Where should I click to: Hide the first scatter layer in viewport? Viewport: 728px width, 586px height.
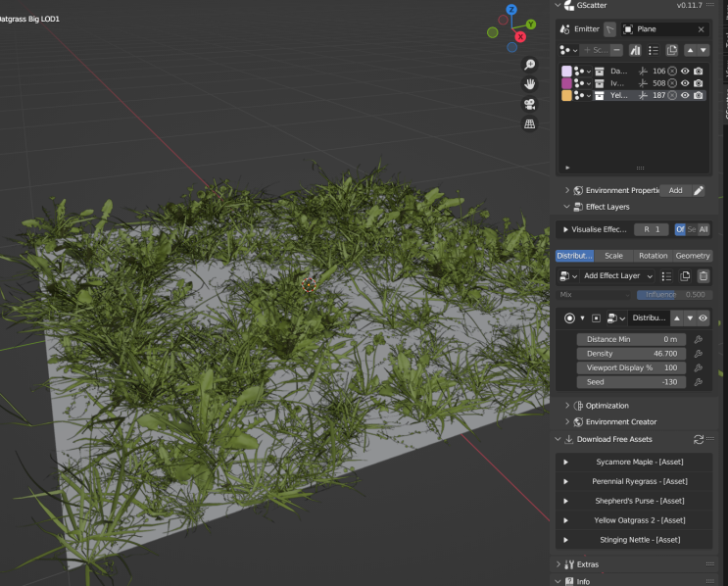coord(685,72)
